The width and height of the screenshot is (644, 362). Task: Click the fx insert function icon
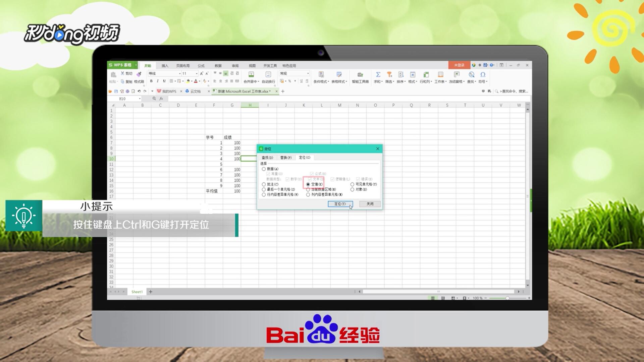(161, 99)
